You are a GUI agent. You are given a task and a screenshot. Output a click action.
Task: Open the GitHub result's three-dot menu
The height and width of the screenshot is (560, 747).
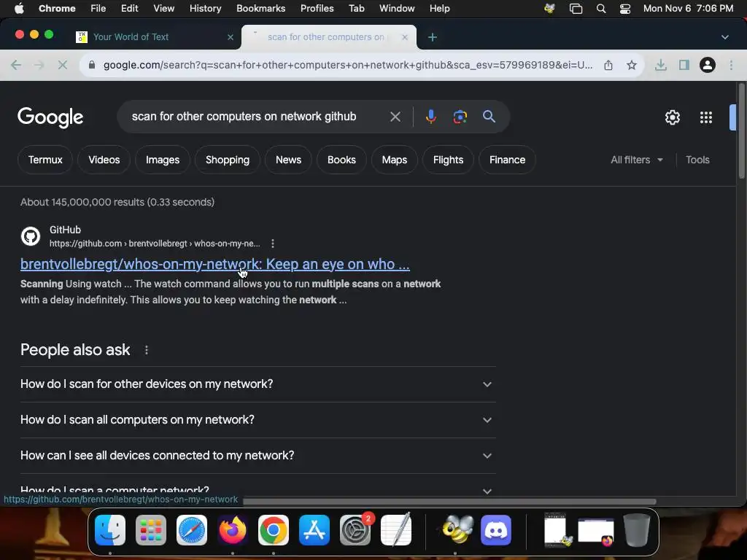click(273, 244)
